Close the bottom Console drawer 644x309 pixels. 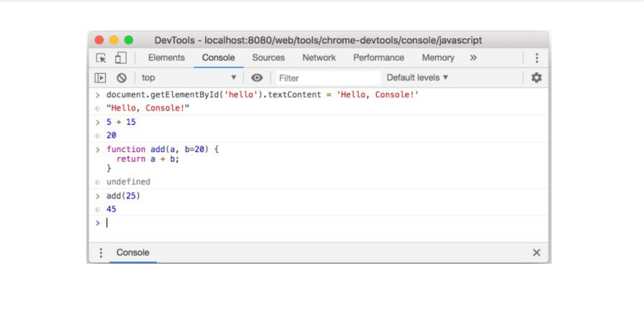tap(536, 253)
